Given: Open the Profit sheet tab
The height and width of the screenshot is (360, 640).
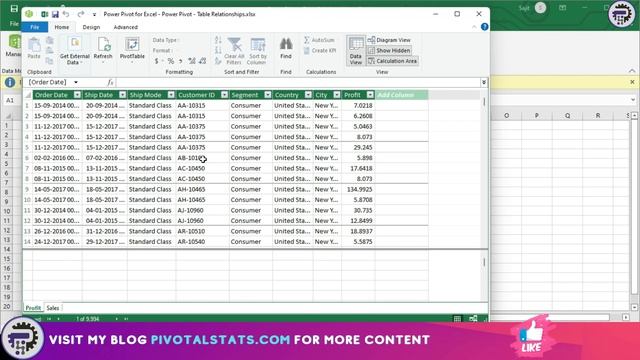Looking at the screenshot, I should pos(33,308).
